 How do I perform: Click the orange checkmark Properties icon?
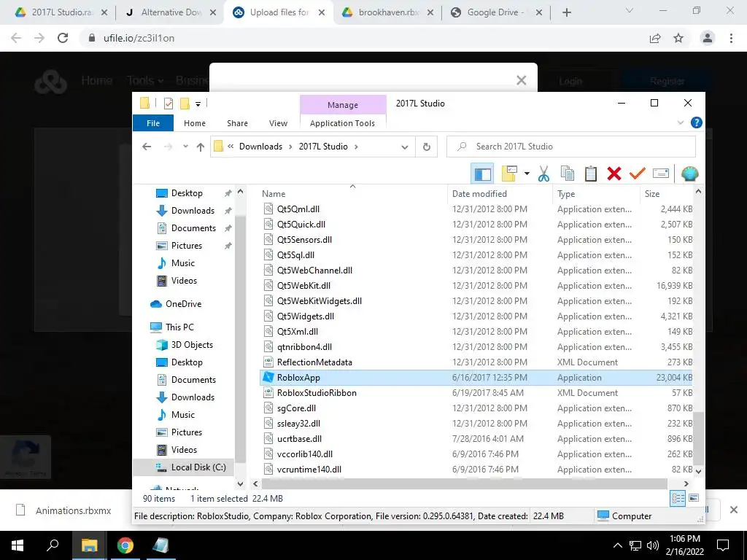tap(637, 174)
